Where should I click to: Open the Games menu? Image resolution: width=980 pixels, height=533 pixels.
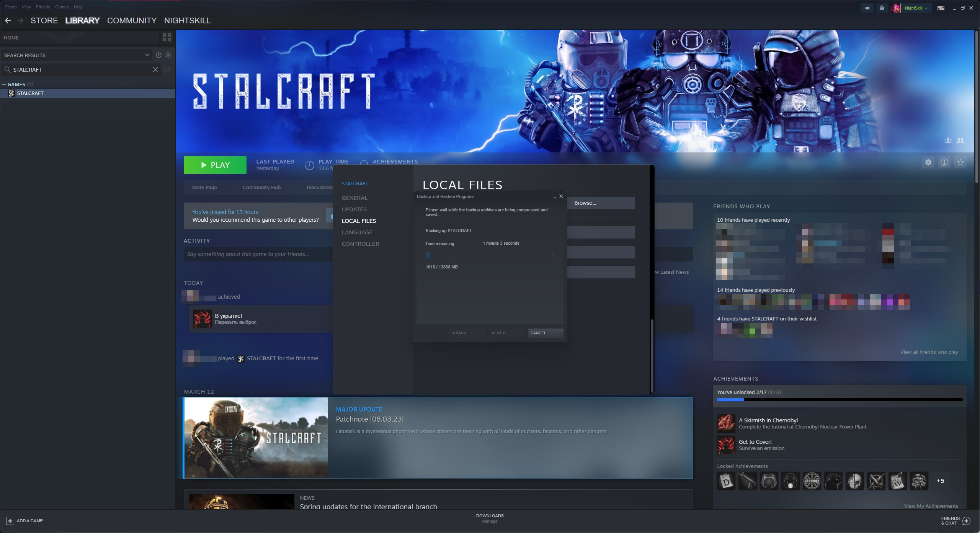point(62,7)
